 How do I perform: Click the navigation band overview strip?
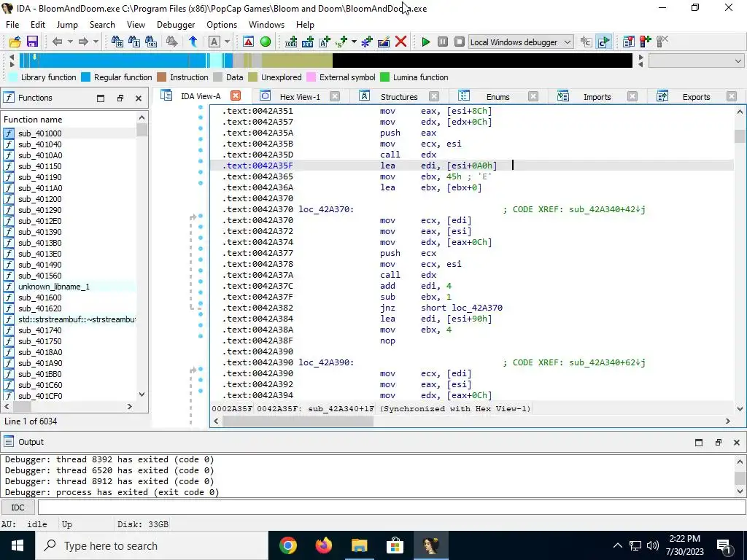click(x=325, y=61)
